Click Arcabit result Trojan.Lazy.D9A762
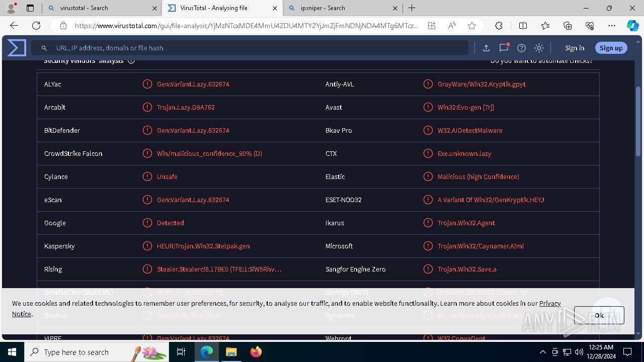 tap(186, 107)
